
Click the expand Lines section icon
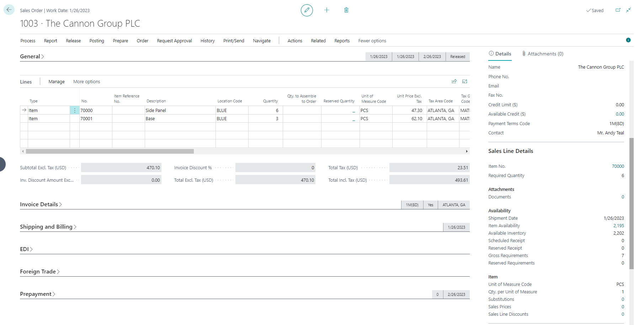pos(464,81)
